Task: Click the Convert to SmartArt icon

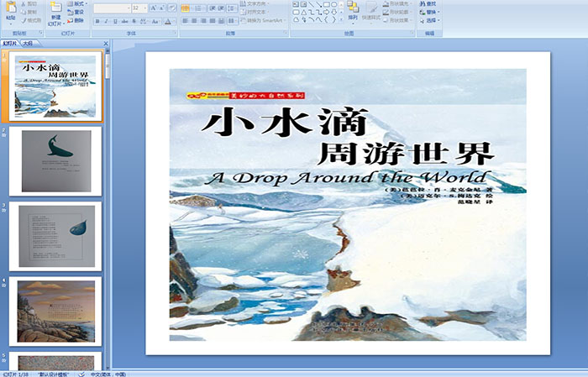Action: click(x=244, y=20)
